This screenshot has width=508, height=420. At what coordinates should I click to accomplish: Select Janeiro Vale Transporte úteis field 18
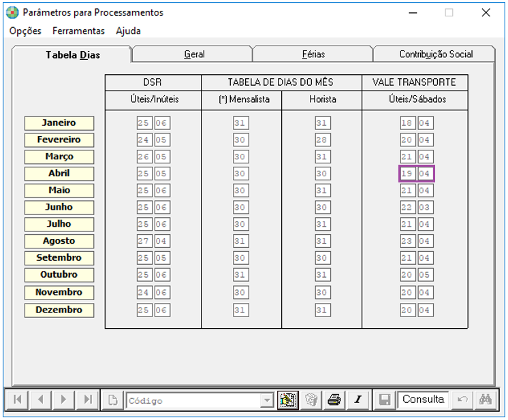408,123
